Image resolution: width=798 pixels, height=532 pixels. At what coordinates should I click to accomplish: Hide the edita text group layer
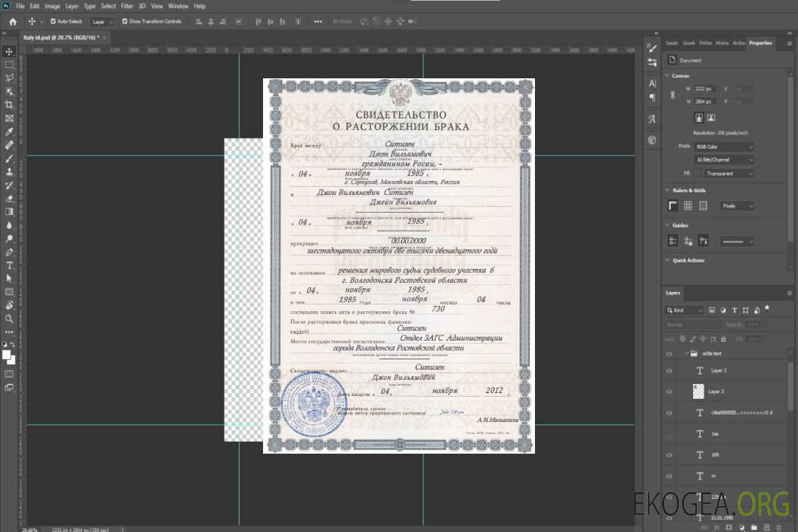click(669, 354)
